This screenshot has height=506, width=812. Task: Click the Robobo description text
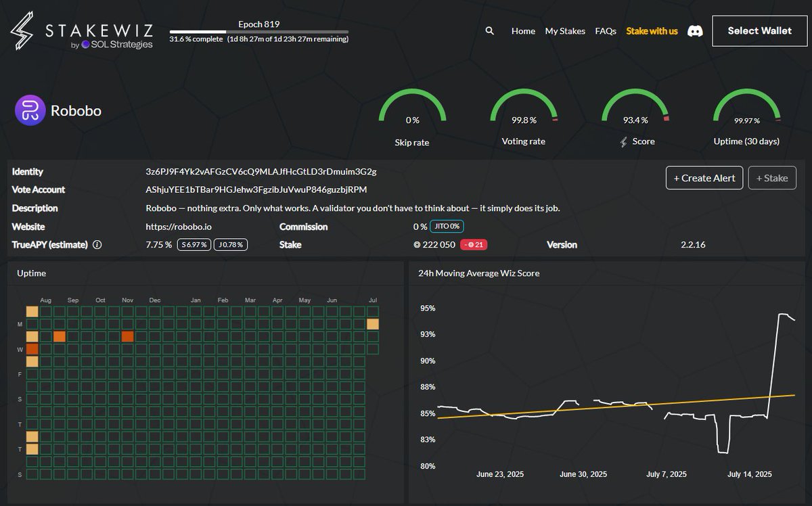[x=353, y=208]
